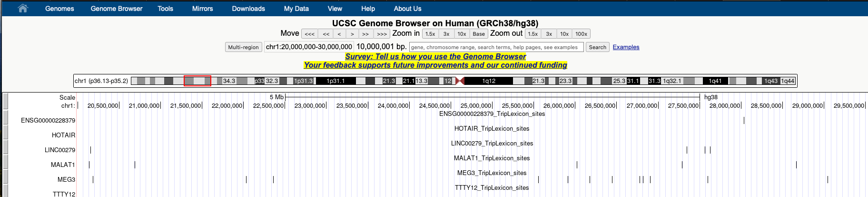Click the 1q44 band on ideogram

click(788, 81)
